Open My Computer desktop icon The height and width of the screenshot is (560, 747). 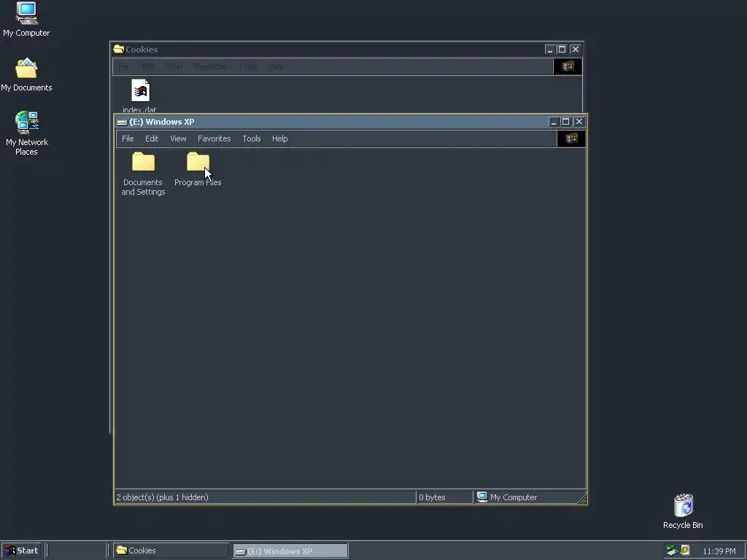point(26,19)
